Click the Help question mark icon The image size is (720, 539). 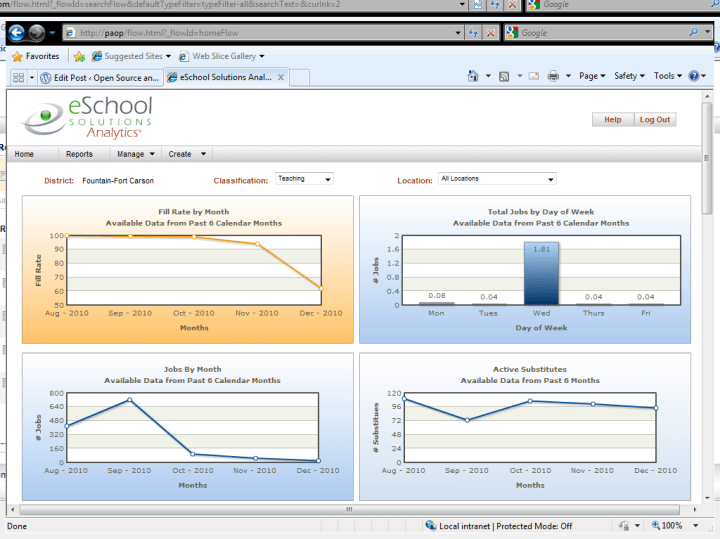[694, 76]
